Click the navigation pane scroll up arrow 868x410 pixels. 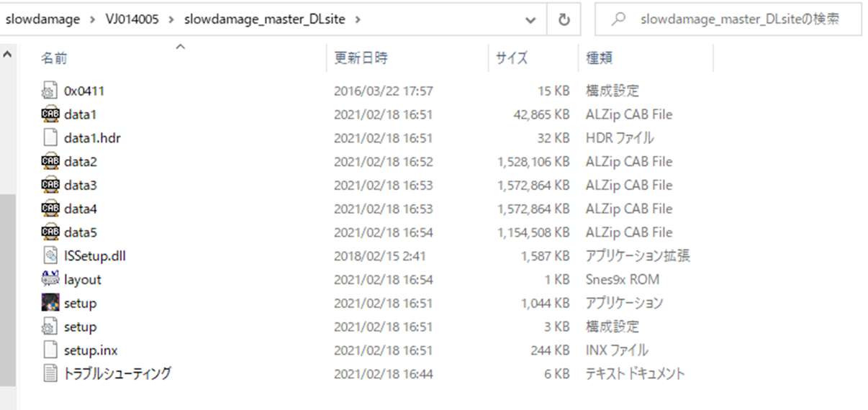(7, 54)
